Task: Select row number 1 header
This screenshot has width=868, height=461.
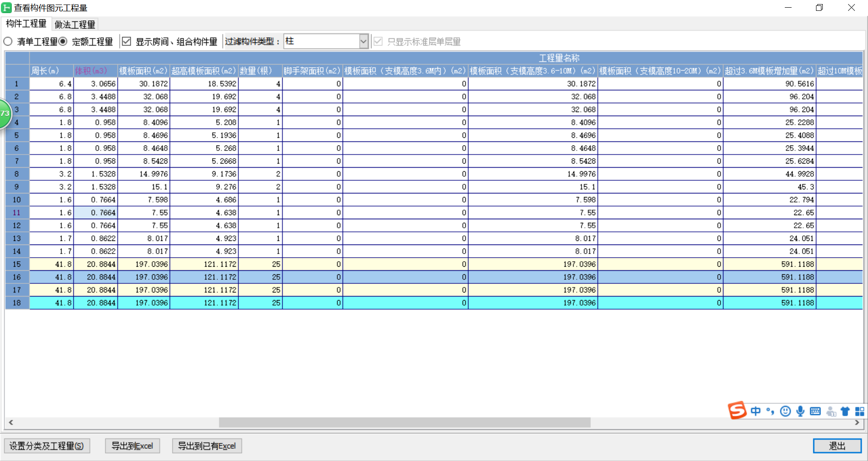Action: [17, 84]
